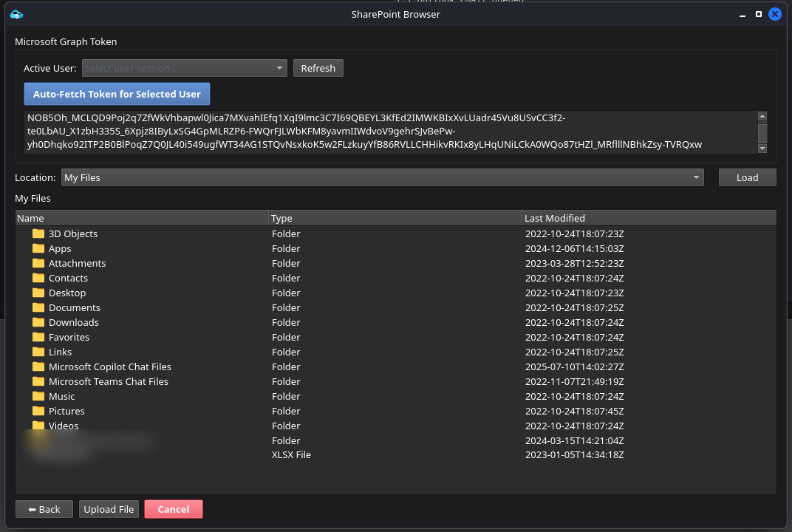Image resolution: width=792 pixels, height=532 pixels.
Task: Click the Links folder icon
Action: coord(38,352)
